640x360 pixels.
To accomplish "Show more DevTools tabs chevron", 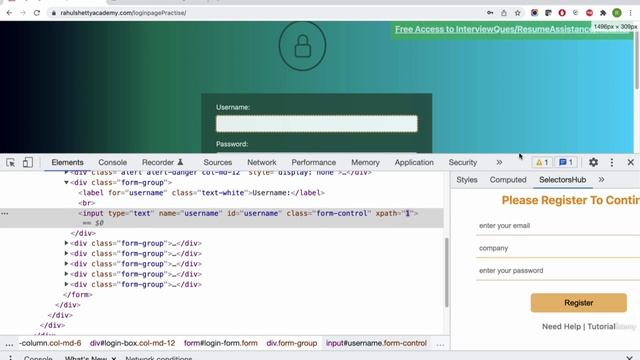I will [x=499, y=162].
